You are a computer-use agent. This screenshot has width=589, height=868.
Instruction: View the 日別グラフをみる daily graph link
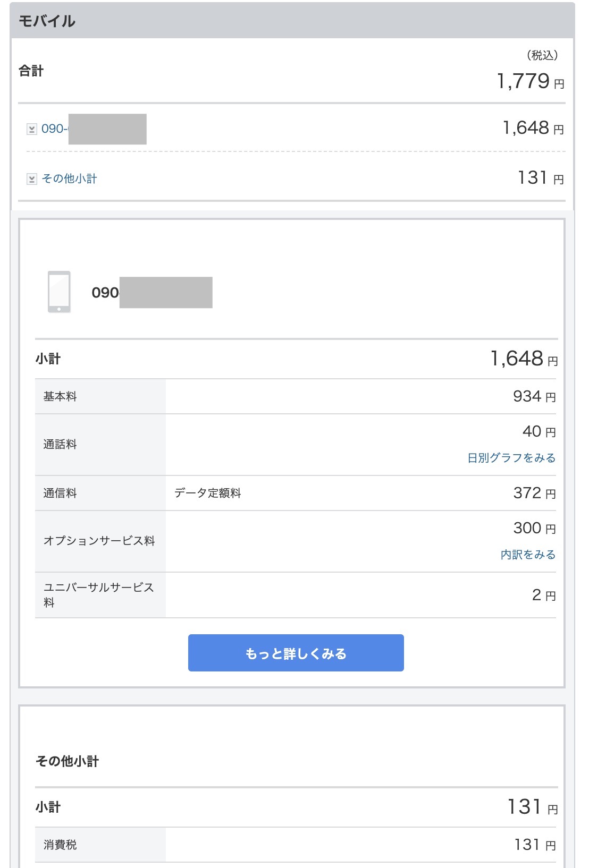point(511,458)
